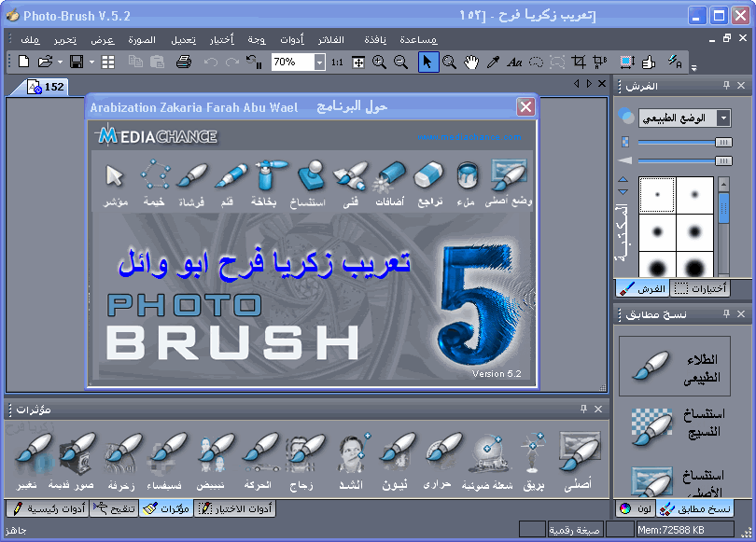Expand the toolbar overflow options arrow
Viewport: 756px width, 542px height.
693,68
